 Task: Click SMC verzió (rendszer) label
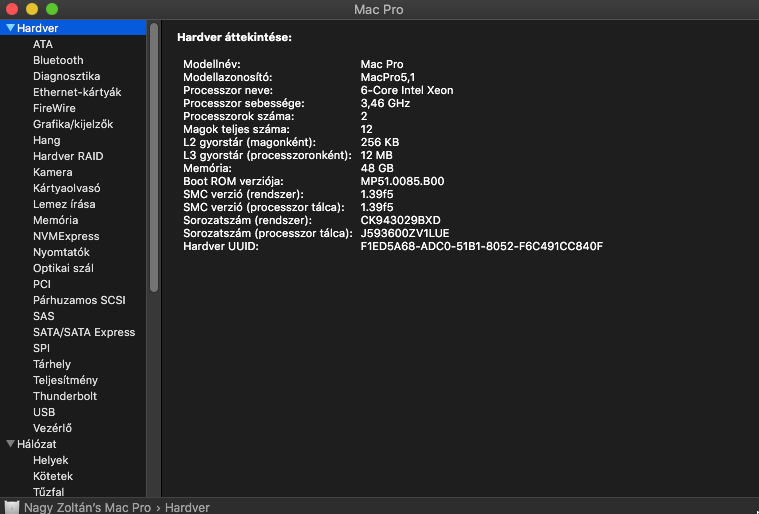(x=243, y=194)
